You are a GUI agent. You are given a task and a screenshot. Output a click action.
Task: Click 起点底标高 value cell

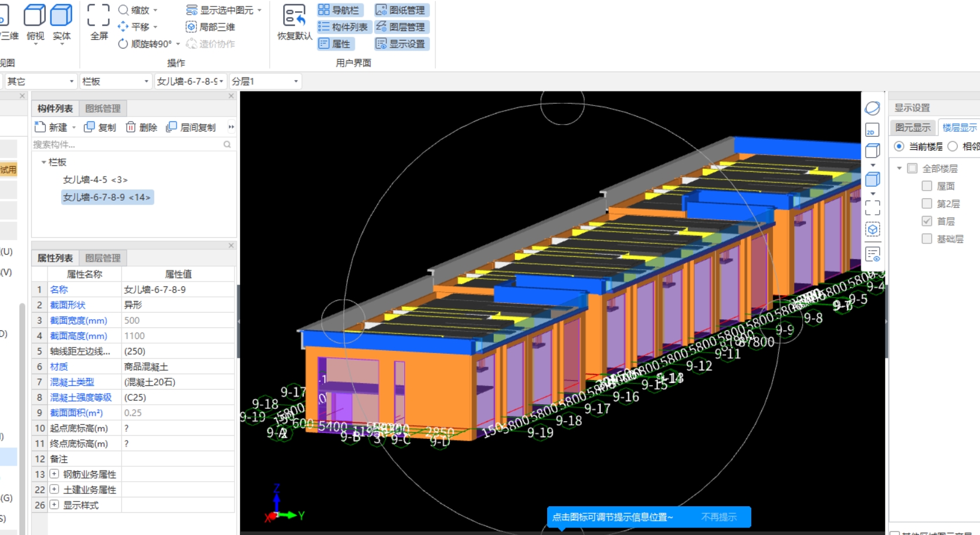[x=178, y=428]
